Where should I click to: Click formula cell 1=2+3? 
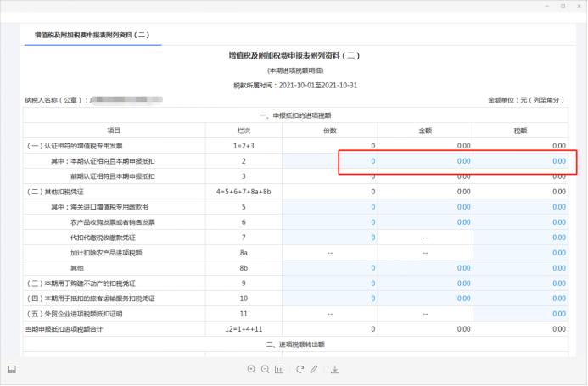click(x=244, y=146)
